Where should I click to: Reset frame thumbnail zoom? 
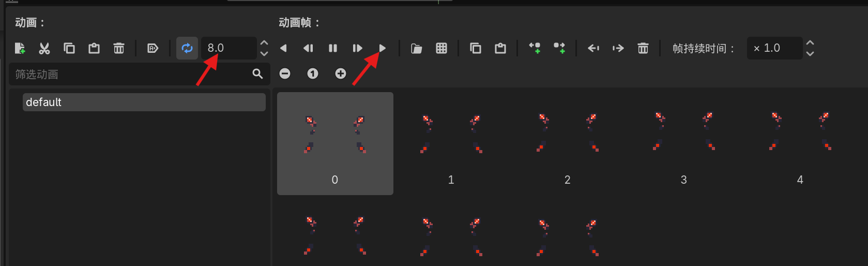click(x=313, y=73)
